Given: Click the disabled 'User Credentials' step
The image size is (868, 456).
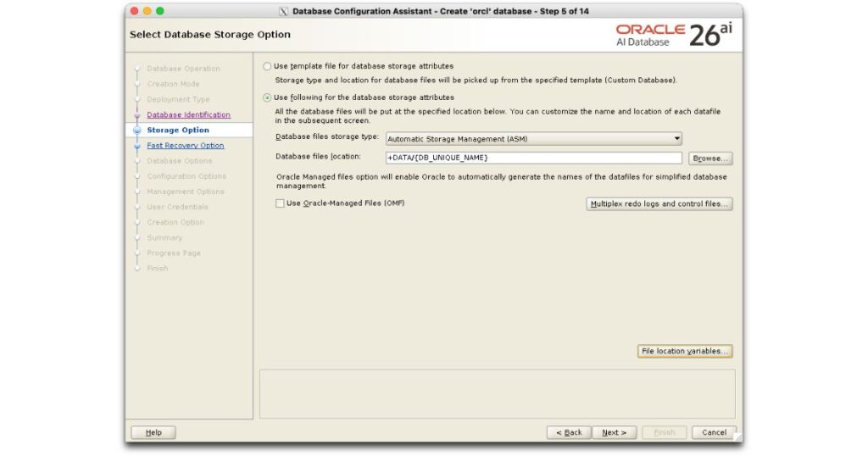Looking at the screenshot, I should [x=178, y=207].
